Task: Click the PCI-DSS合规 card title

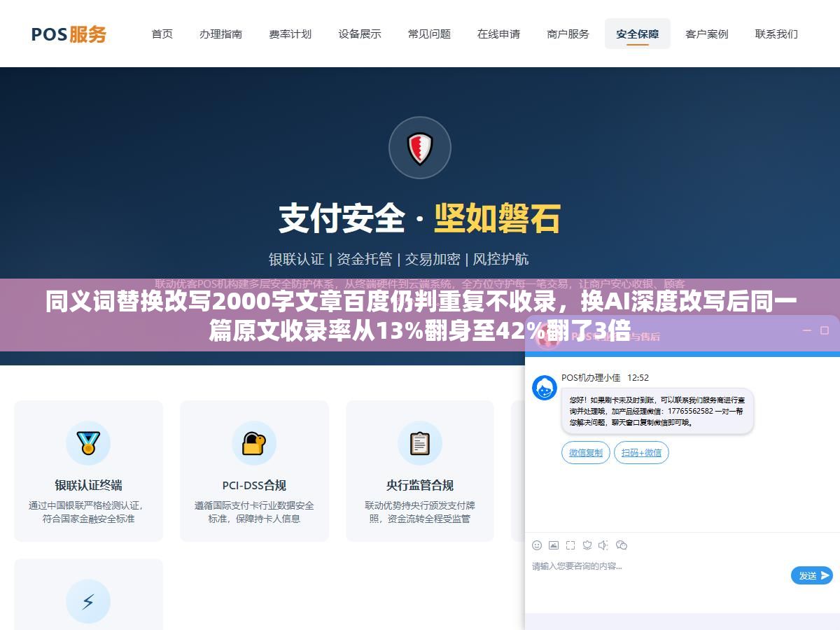Action: click(254, 485)
